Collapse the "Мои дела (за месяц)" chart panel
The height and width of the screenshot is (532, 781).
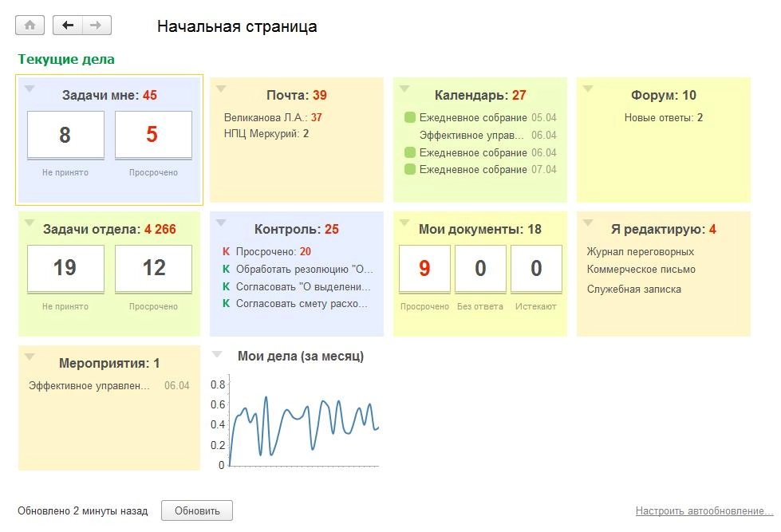point(216,354)
